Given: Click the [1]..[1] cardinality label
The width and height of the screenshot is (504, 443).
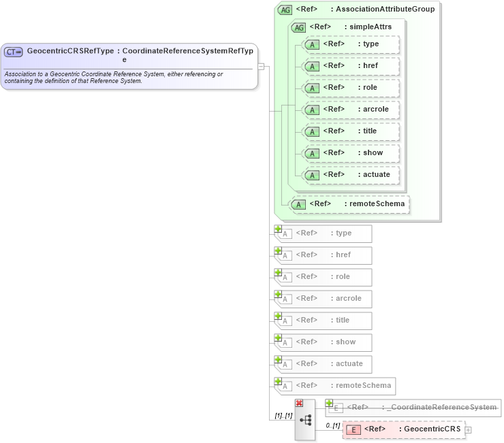Looking at the screenshot, I should point(283,416).
